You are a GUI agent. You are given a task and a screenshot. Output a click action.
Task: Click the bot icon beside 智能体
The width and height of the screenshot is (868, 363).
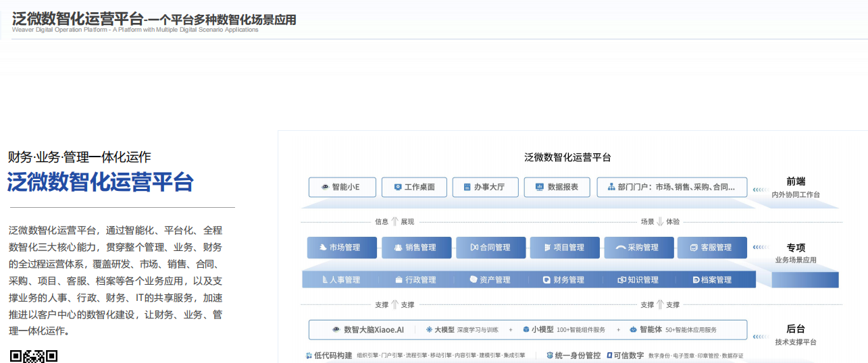(634, 330)
